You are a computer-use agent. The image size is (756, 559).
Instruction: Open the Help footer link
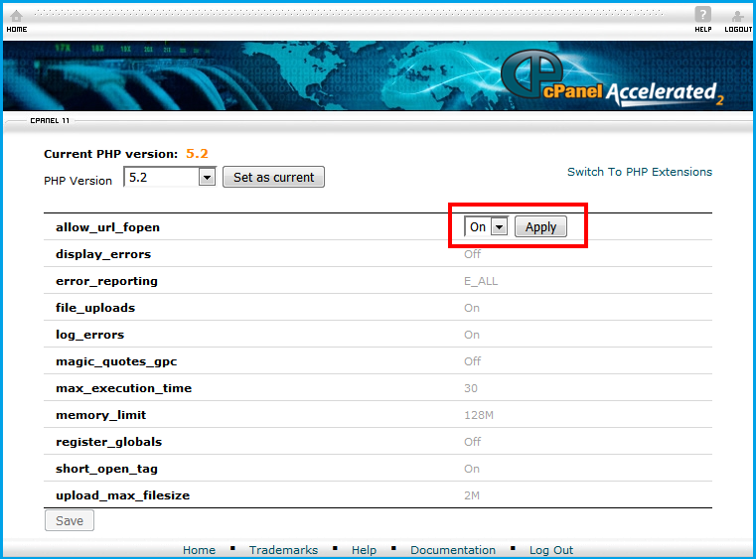coord(364,550)
